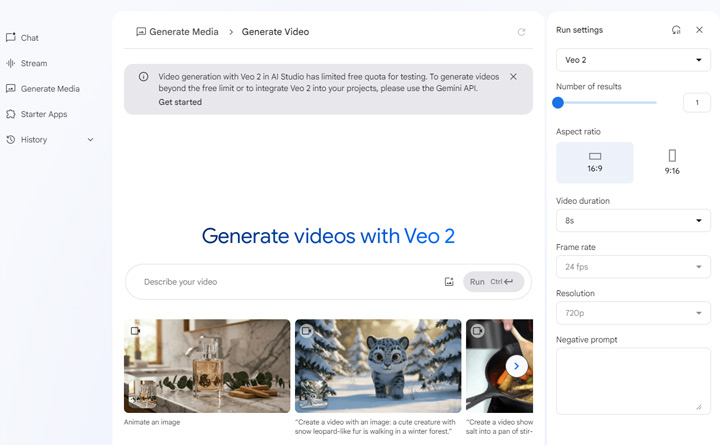Click the info icon in banner
720x445 pixels.
(143, 77)
